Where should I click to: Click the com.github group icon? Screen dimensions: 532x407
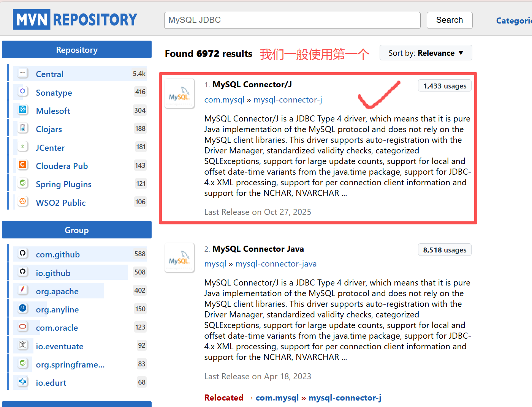coord(23,253)
